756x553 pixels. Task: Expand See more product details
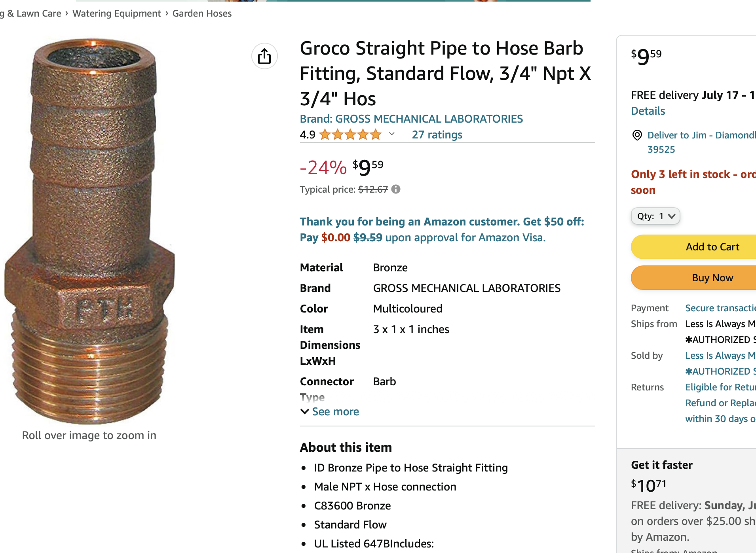[x=330, y=412]
